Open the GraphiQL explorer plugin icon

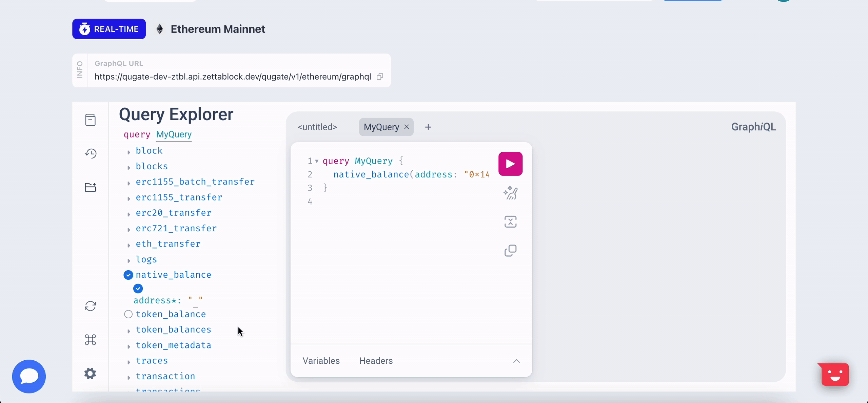coord(90,187)
